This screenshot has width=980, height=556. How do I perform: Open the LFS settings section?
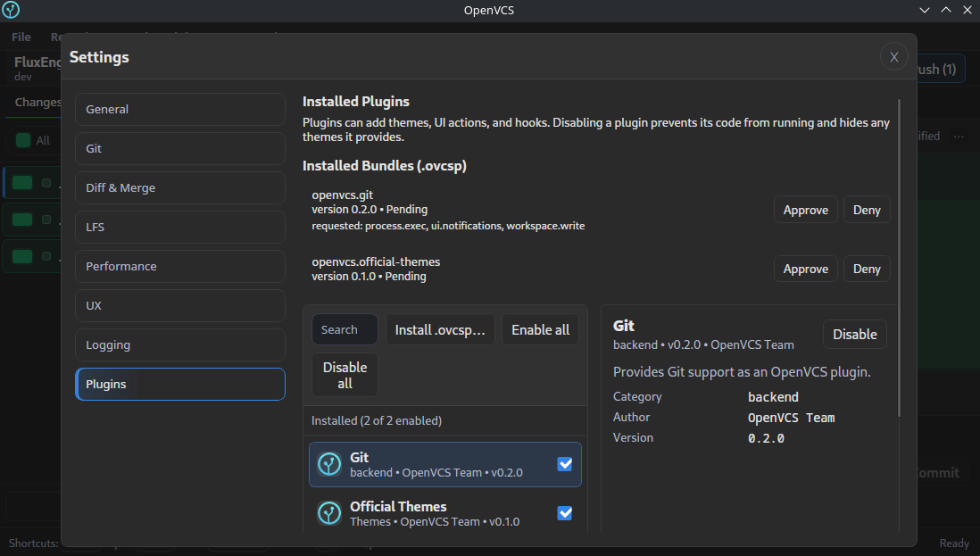[179, 227]
